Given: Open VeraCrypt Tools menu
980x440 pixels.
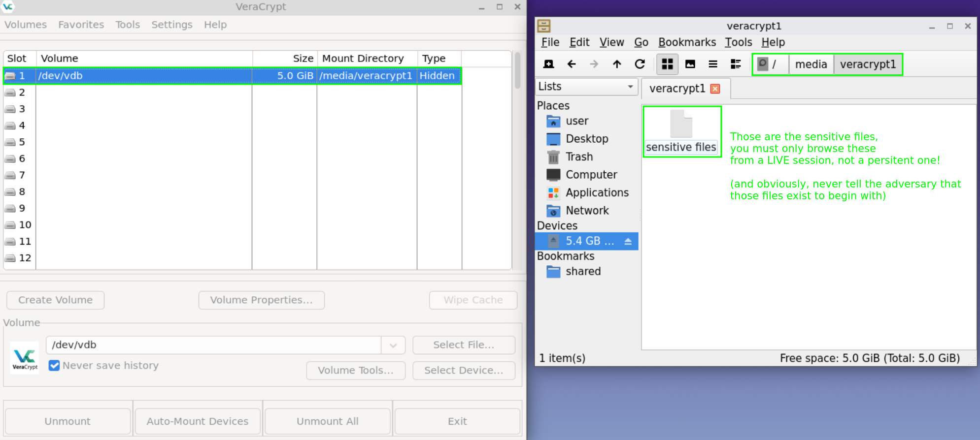Looking at the screenshot, I should tap(128, 25).
